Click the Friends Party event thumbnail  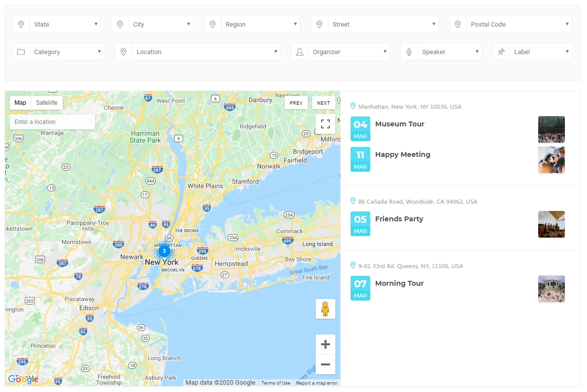coord(551,224)
